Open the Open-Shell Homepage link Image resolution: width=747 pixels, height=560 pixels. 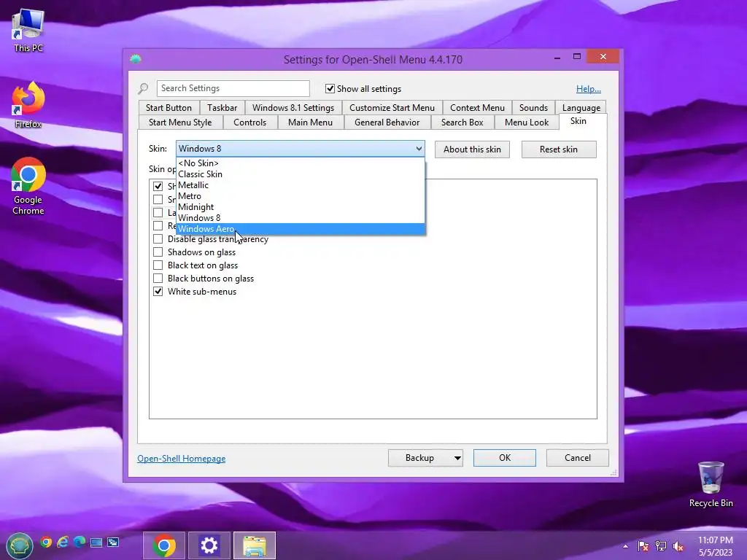pyautogui.click(x=182, y=459)
